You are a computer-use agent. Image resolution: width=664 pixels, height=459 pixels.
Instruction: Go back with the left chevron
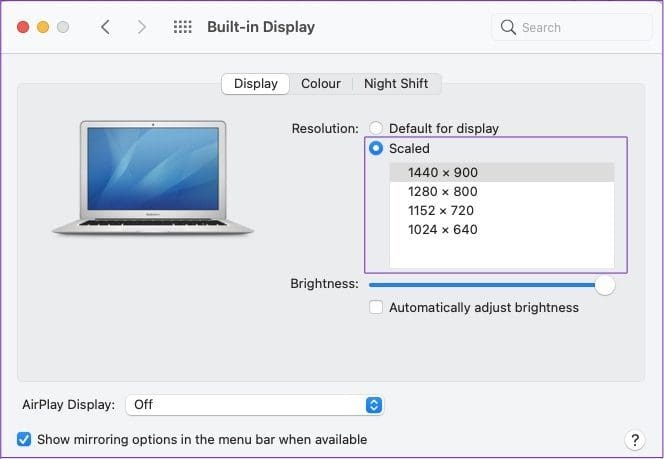pos(105,27)
